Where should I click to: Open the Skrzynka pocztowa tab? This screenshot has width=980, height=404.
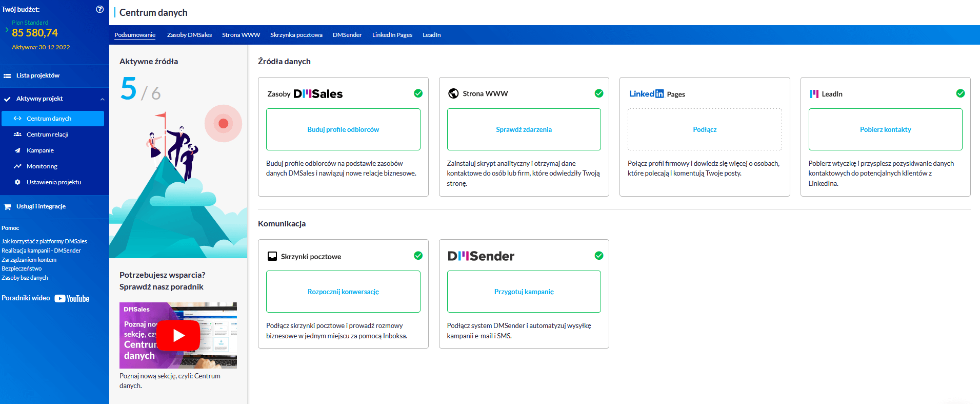296,35
